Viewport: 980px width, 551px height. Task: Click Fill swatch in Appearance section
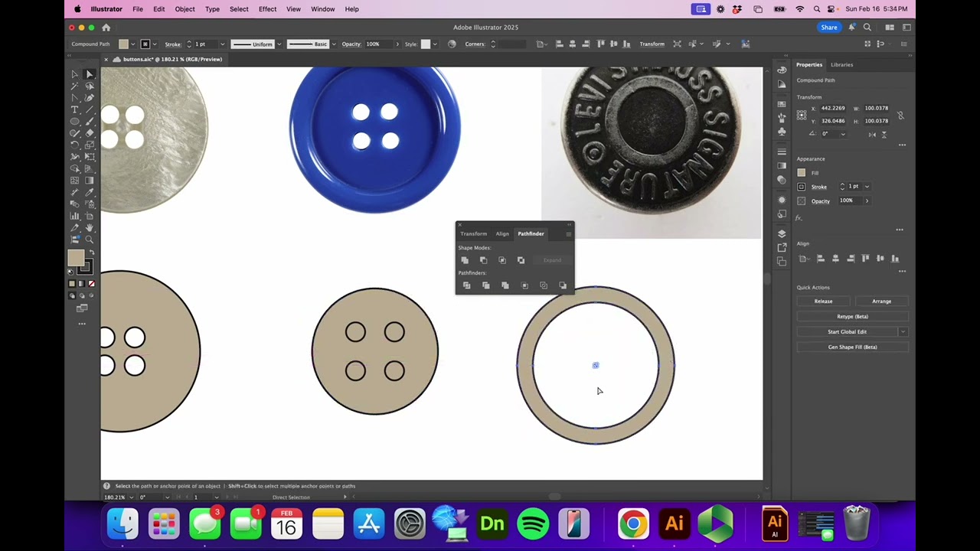(802, 173)
